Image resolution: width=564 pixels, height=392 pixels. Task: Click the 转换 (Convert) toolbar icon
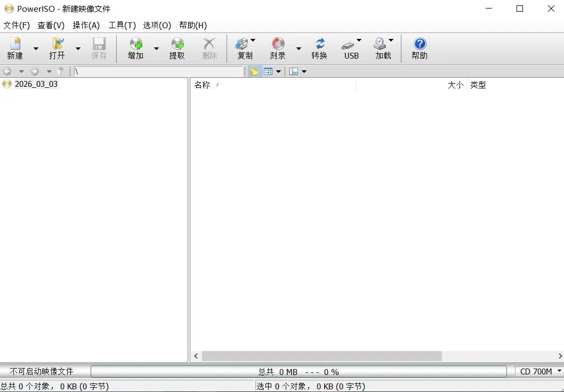pos(319,48)
